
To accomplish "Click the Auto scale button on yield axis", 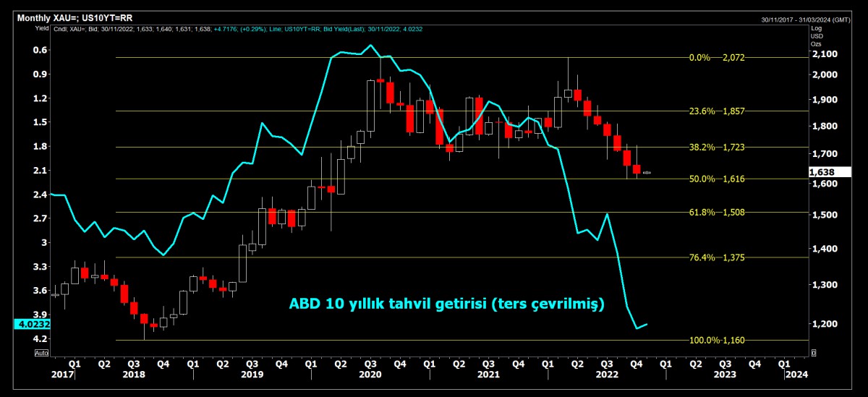I will pos(41,353).
